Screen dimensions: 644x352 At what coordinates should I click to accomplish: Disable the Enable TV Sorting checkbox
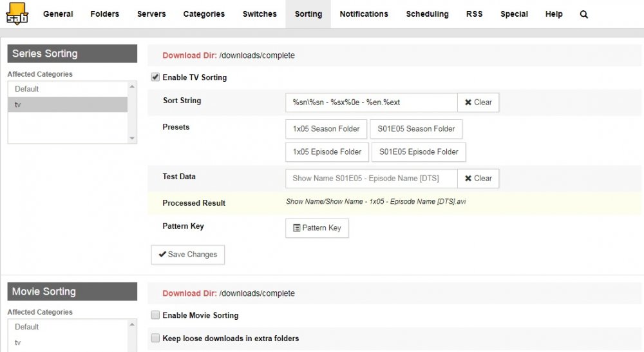tap(155, 77)
